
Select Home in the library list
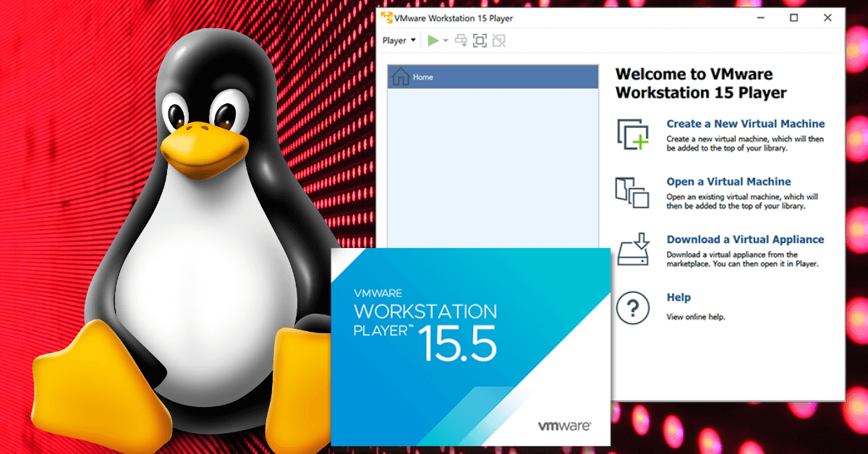[x=493, y=77]
